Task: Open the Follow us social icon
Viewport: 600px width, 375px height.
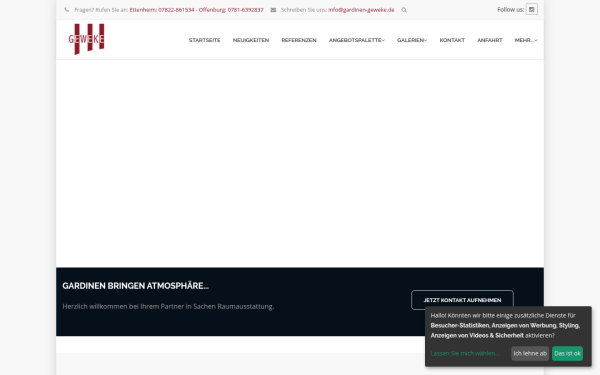Action: pyautogui.click(x=532, y=9)
